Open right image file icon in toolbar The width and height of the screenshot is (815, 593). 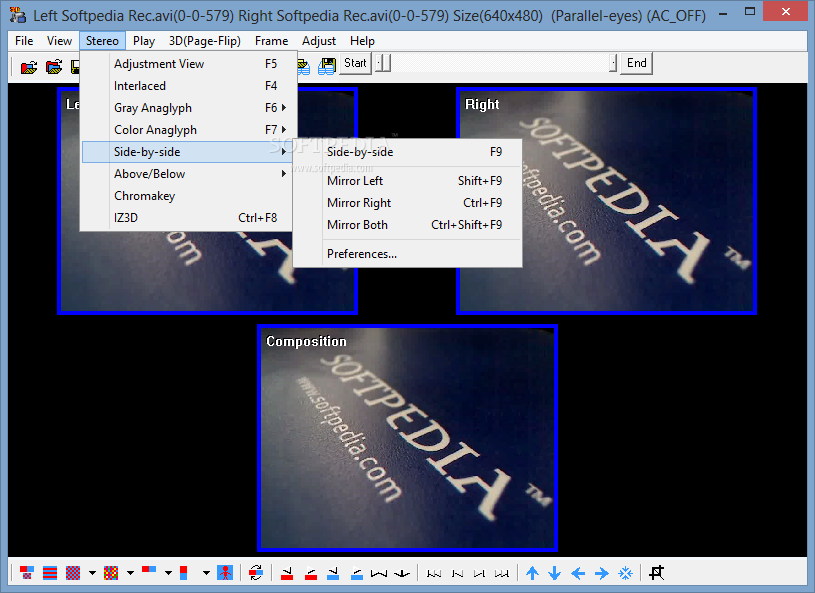click(x=54, y=67)
